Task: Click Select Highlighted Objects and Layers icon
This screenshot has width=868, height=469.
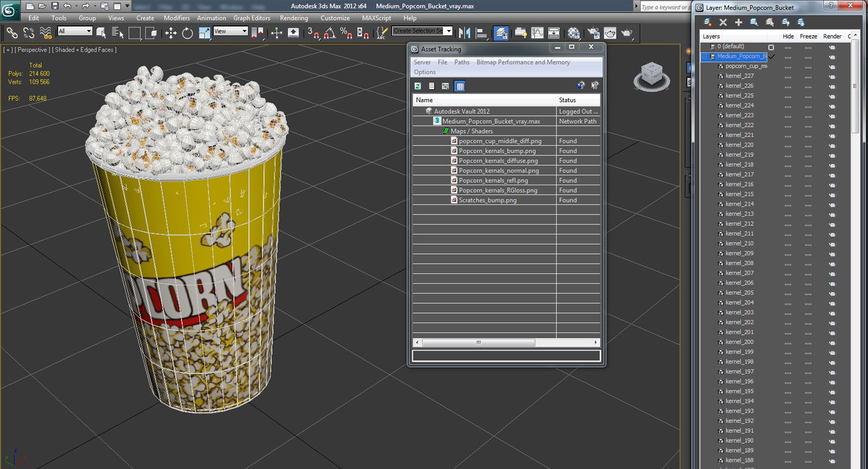Action: [x=754, y=22]
